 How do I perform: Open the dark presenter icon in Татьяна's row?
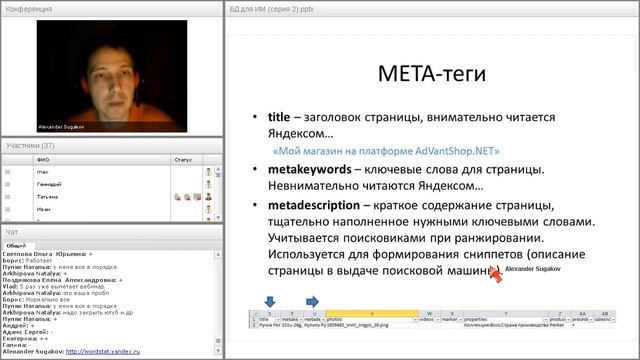pos(209,197)
